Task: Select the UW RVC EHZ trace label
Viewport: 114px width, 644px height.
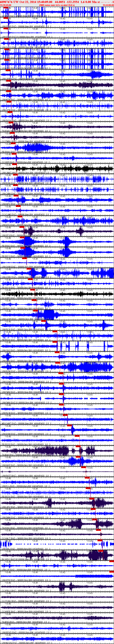Action: (x=26, y=308)
